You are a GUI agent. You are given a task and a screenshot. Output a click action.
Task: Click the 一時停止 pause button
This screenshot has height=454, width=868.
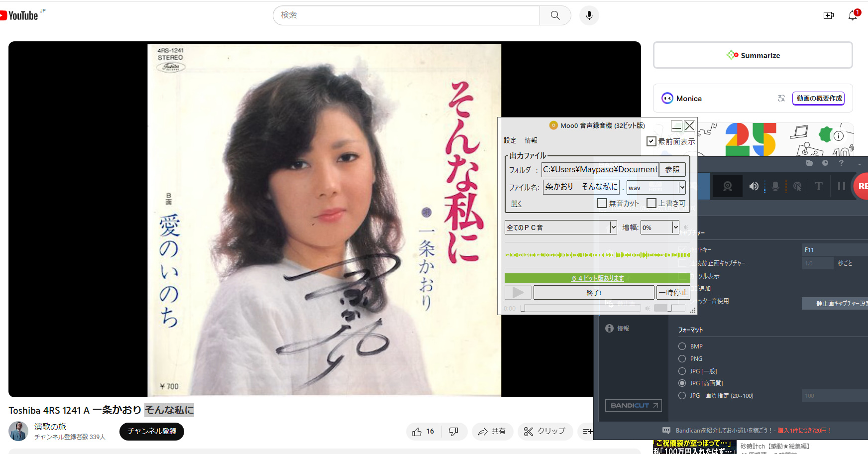(673, 292)
